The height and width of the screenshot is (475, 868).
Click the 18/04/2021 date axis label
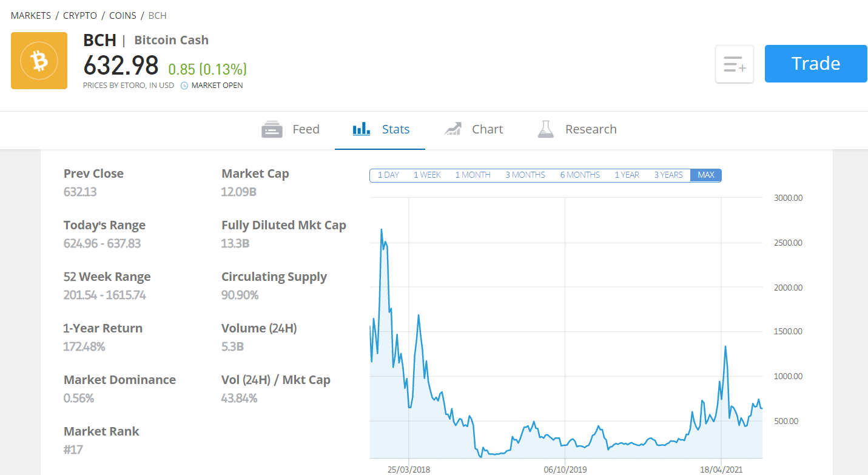(721, 470)
